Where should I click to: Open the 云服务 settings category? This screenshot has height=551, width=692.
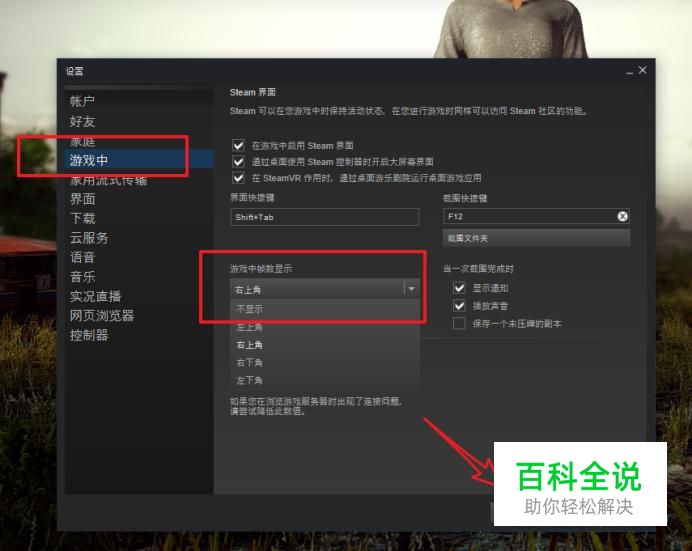point(89,238)
